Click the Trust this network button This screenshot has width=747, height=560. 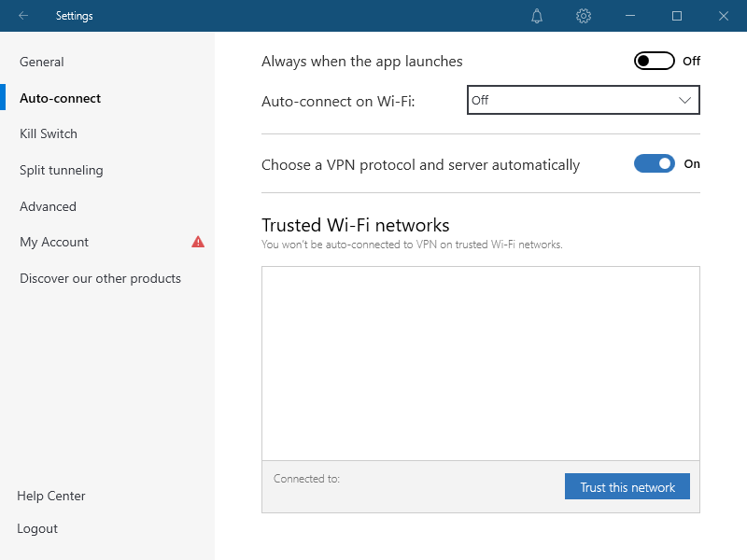[x=627, y=486]
